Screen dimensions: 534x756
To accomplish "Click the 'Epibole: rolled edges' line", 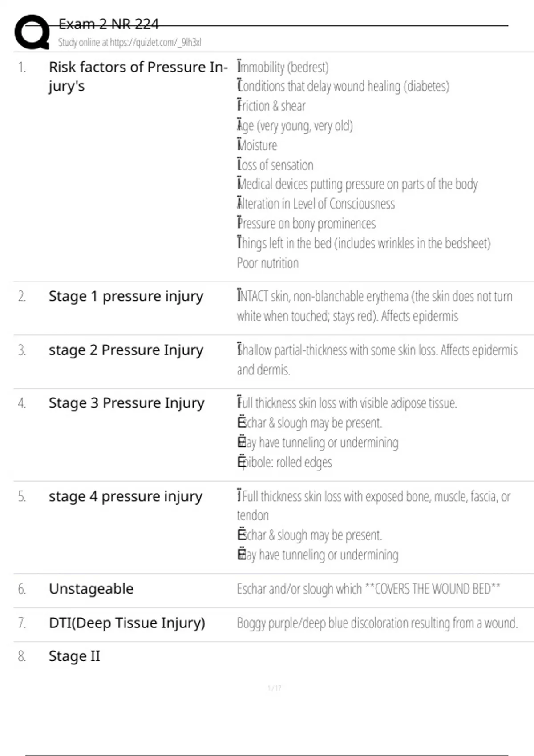I will [x=284, y=462].
